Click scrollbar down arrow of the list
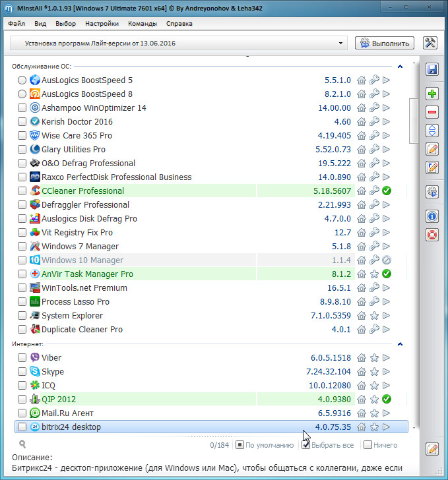Viewport: 448px width, 480px height. (414, 428)
